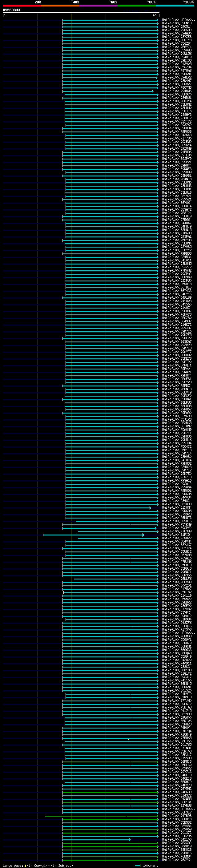This screenshot has width=197, height=868.
Task: Select the UniRef100_Q42105 label
Action: [177, 840]
